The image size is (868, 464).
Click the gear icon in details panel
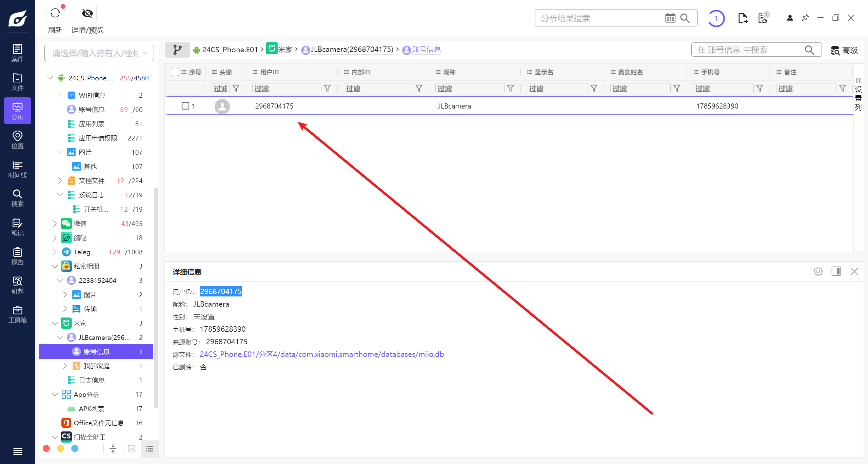tap(818, 271)
